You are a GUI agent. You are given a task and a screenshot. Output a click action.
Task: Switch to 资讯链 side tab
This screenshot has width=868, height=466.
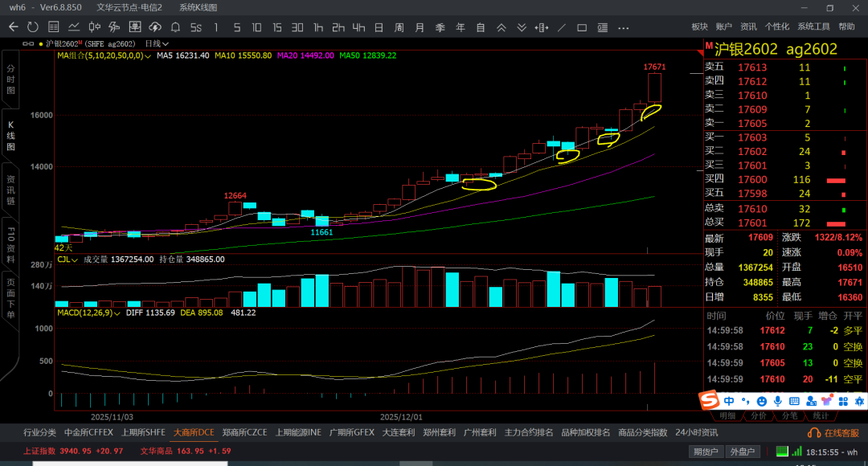click(10, 190)
